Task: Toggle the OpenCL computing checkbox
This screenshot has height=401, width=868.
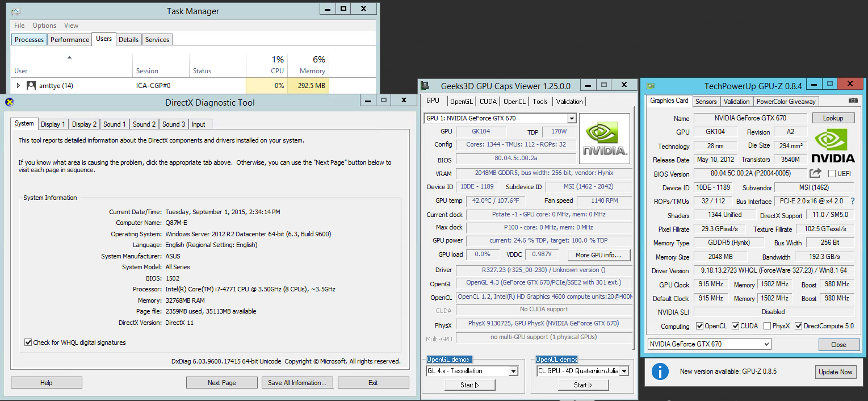Action: click(700, 326)
